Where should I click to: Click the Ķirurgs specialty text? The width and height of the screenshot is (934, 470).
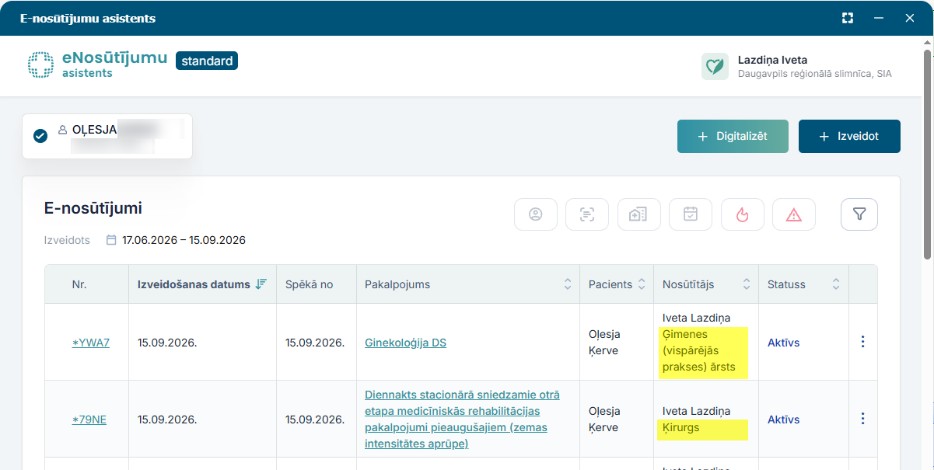(x=681, y=428)
